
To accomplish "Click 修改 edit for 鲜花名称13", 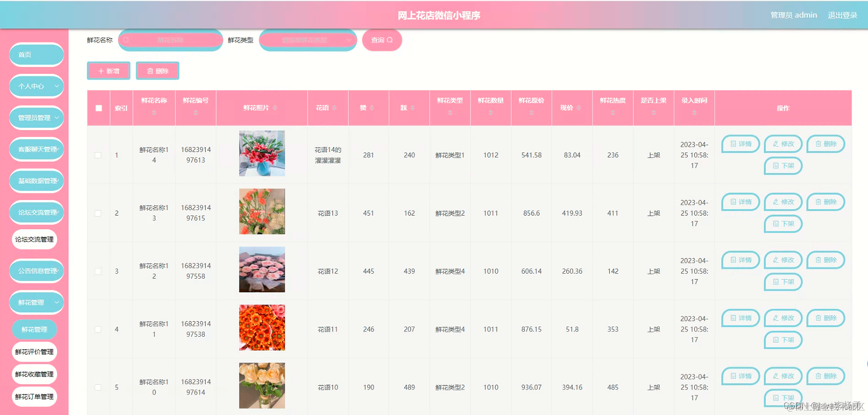I will coord(783,202).
